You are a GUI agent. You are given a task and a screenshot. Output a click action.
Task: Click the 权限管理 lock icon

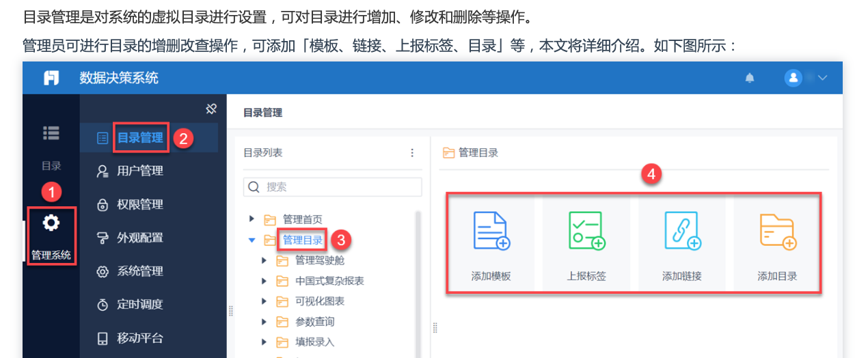(103, 205)
